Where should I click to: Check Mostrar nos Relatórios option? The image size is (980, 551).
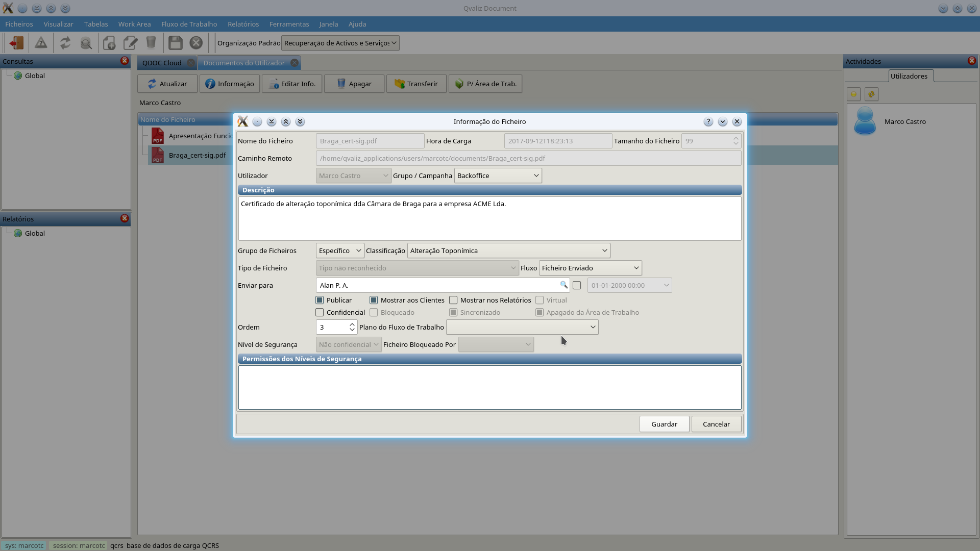pos(453,300)
